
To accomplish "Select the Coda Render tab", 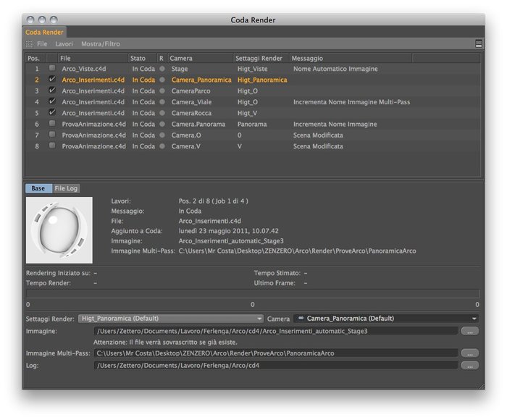I will [45, 33].
